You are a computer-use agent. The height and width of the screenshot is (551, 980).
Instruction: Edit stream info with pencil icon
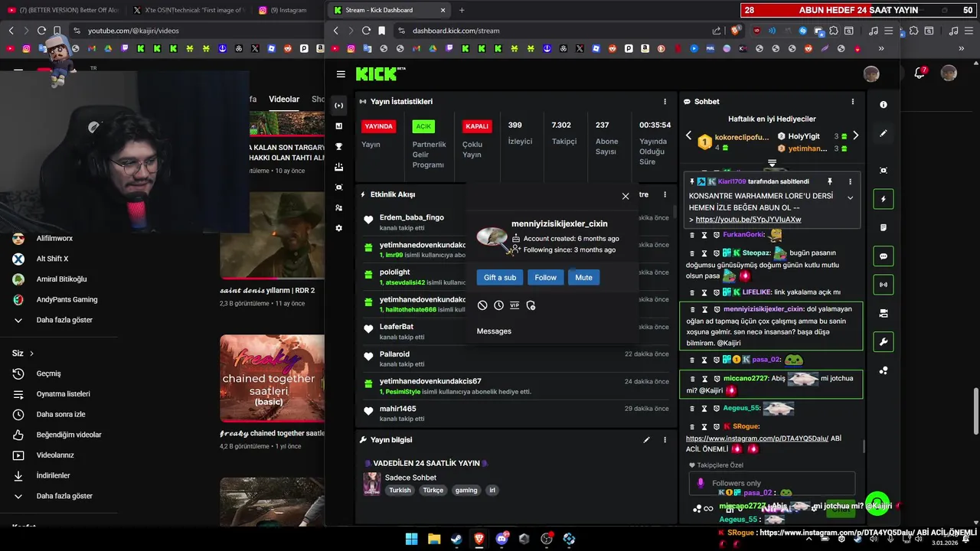tap(646, 440)
